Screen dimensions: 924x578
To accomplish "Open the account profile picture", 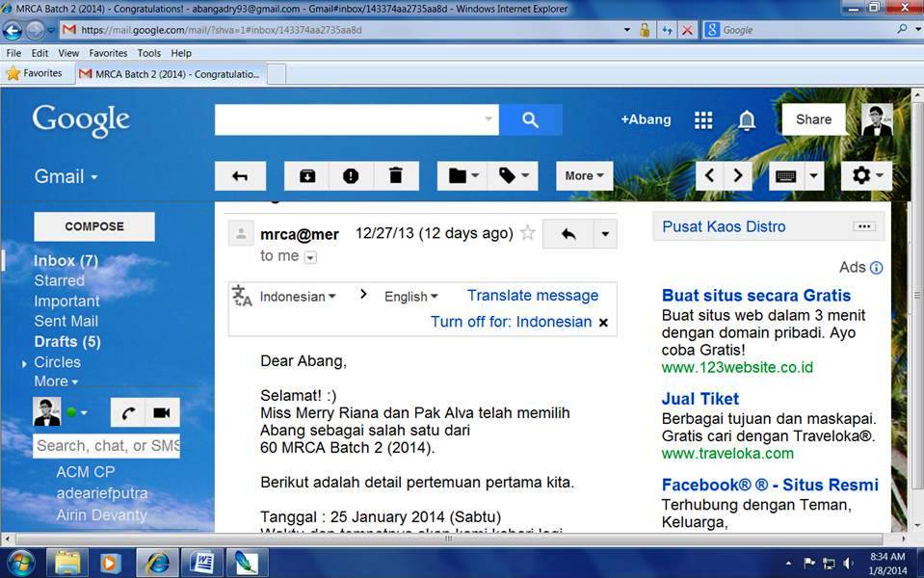I will [x=877, y=120].
